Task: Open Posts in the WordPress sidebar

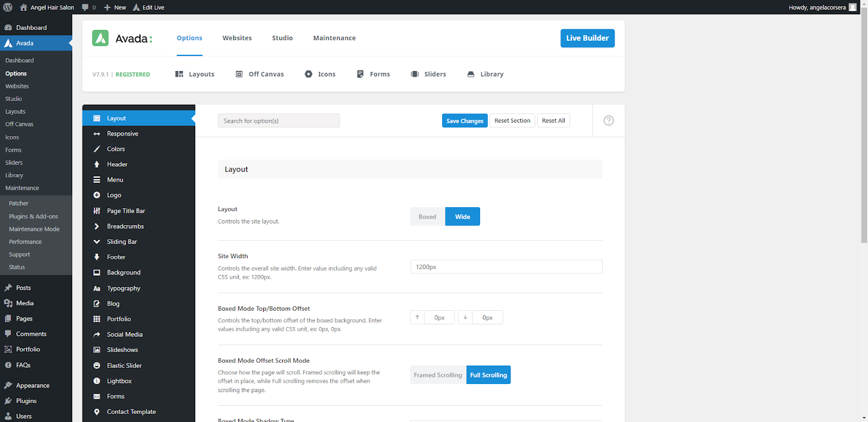Action: pyautogui.click(x=36, y=288)
